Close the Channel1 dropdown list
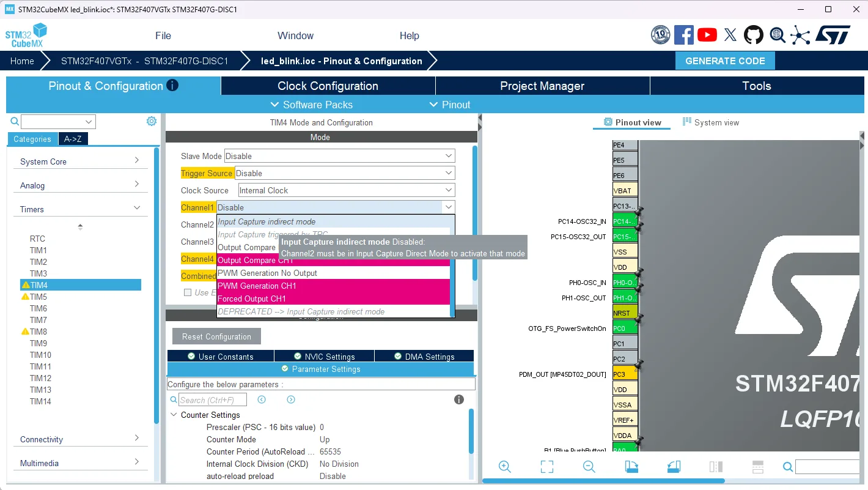Screen dimensions: 868x490 tap(448, 207)
